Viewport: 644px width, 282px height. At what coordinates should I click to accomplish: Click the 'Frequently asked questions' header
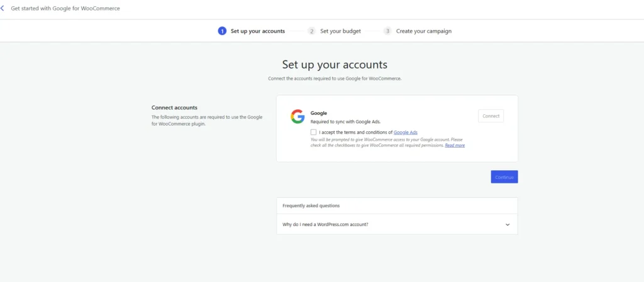point(311,206)
